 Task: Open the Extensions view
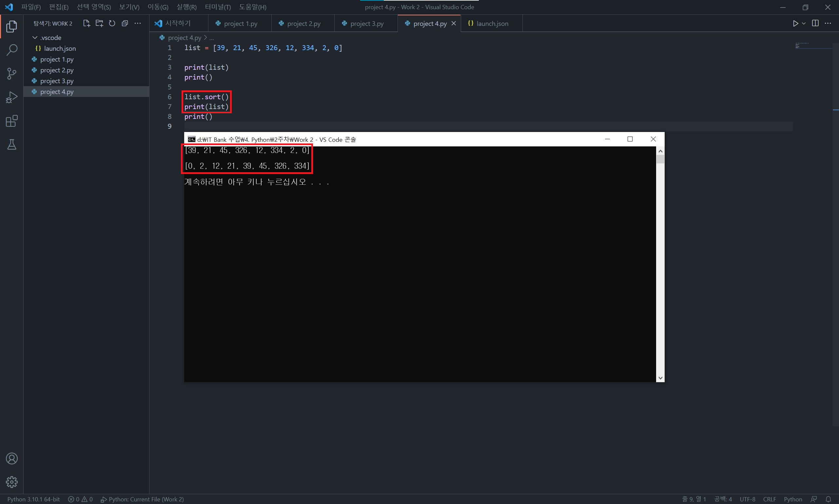point(11,121)
